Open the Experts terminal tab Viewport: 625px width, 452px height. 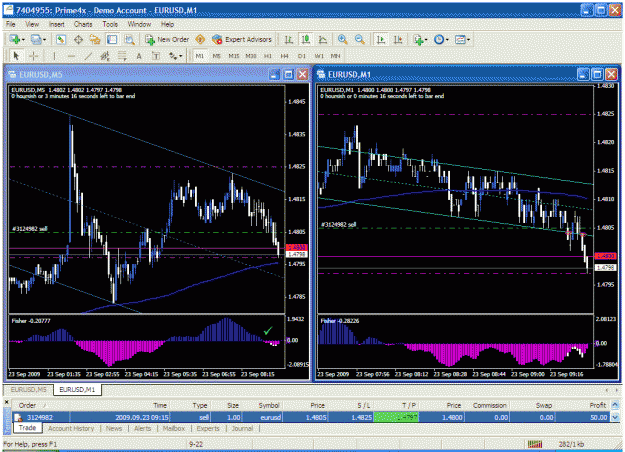point(208,428)
